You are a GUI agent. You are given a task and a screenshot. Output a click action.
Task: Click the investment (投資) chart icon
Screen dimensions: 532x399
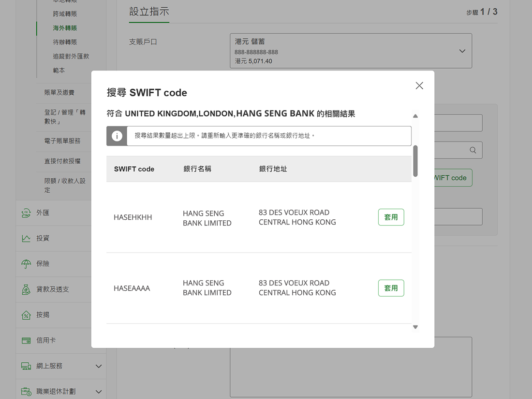tap(26, 239)
